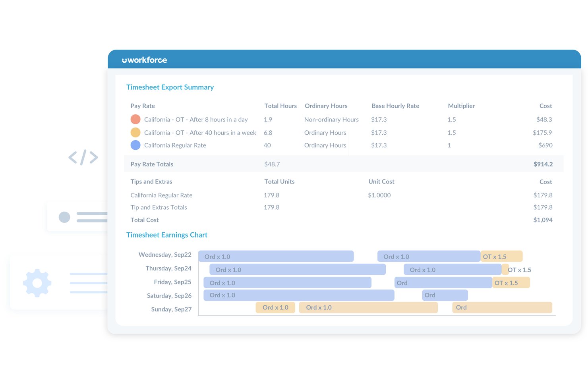Open the Timesheet Export Summary heading
The height and width of the screenshot is (392, 588).
170,87
